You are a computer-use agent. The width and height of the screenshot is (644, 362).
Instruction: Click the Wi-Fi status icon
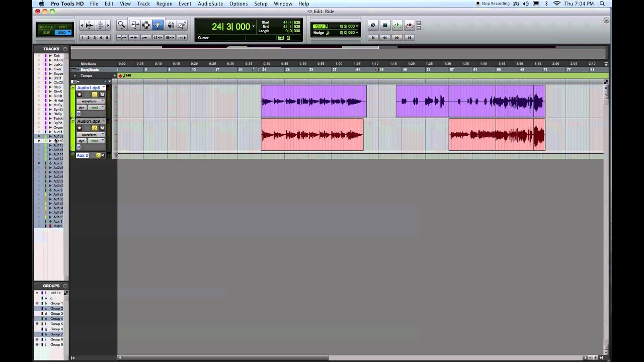pos(556,4)
